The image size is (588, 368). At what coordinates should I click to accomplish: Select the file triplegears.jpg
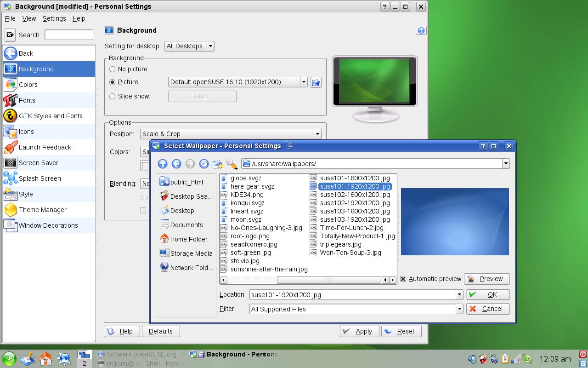click(336, 244)
